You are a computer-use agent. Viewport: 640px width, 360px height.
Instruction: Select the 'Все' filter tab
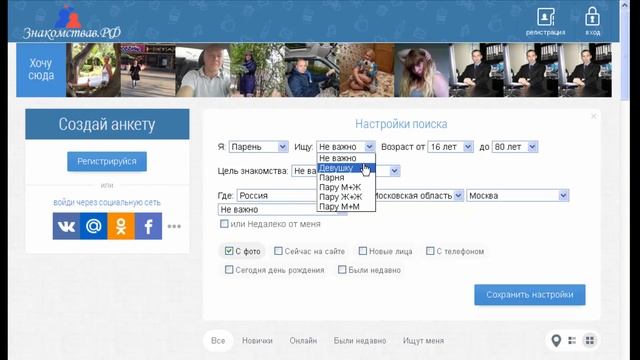pyautogui.click(x=218, y=340)
